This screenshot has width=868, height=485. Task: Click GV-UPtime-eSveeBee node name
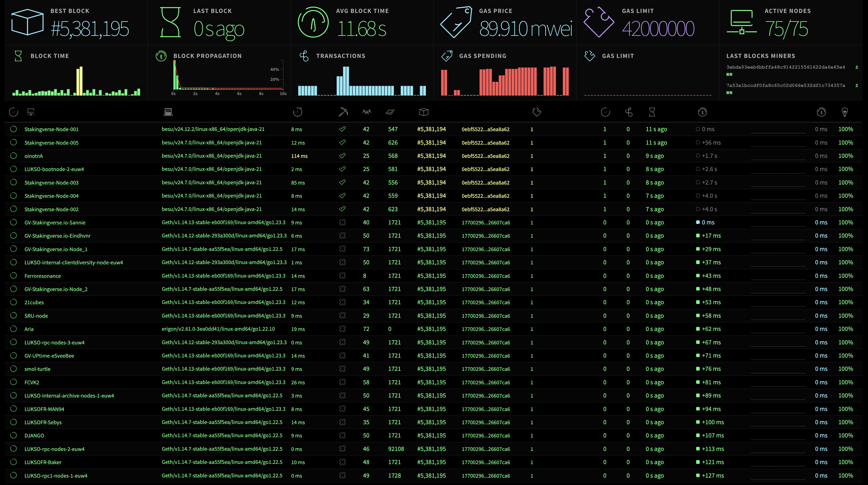click(x=49, y=356)
